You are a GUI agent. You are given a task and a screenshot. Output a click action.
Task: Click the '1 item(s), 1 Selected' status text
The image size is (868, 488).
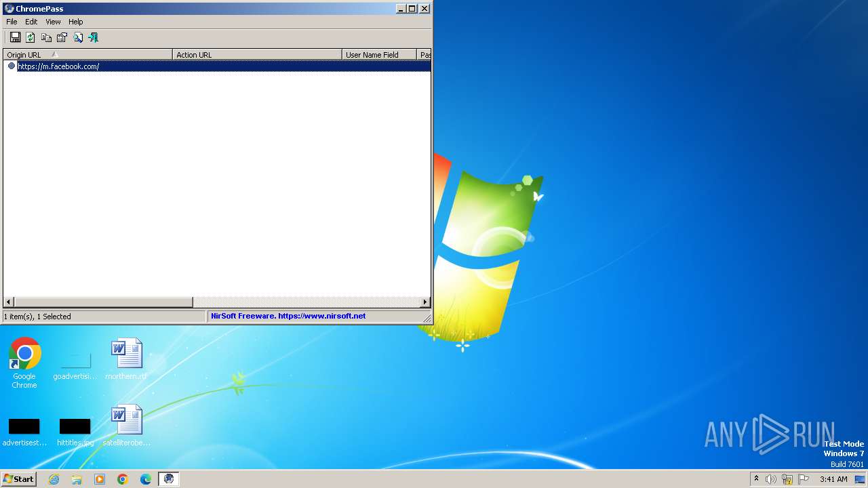[x=37, y=317]
